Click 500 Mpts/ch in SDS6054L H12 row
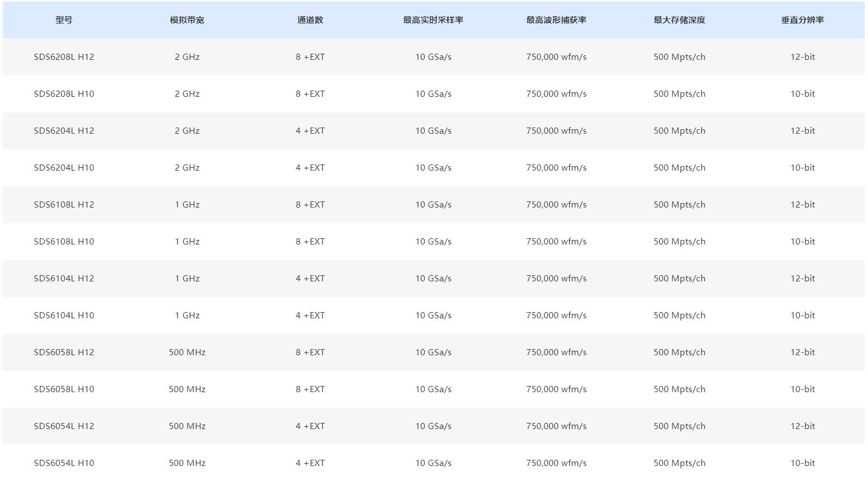This screenshot has width=868, height=485. 679,426
